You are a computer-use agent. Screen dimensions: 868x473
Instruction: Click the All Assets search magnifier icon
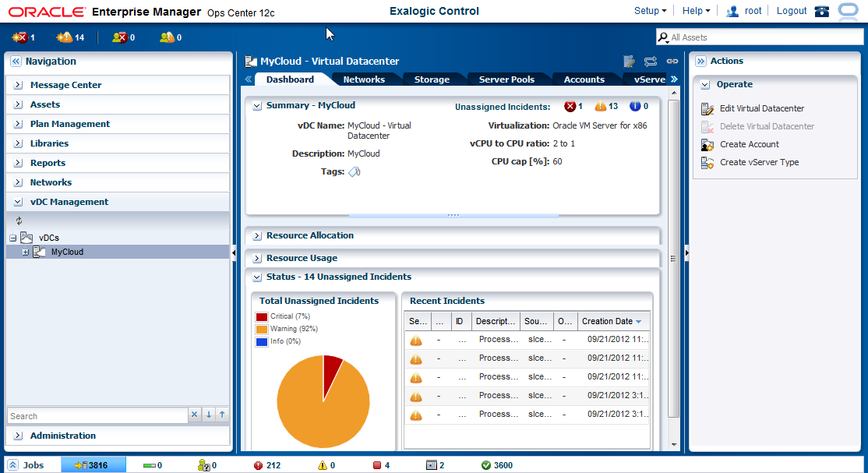click(x=662, y=37)
